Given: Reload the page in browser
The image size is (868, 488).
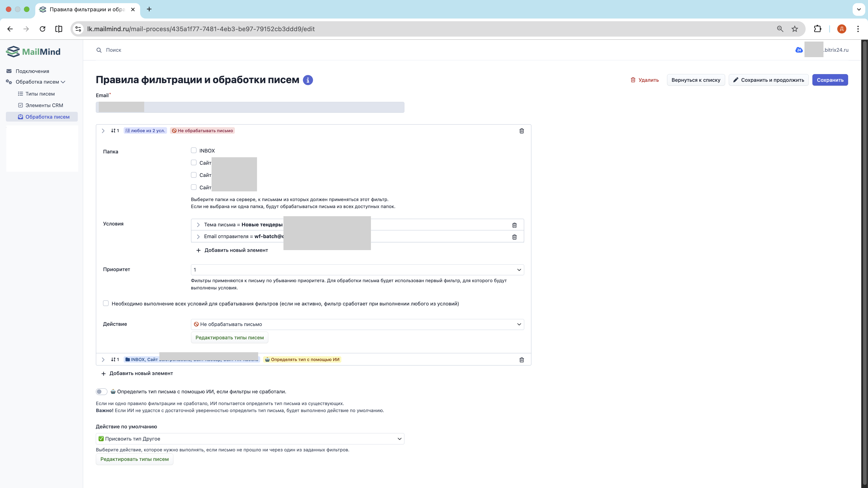Looking at the screenshot, I should [x=42, y=29].
